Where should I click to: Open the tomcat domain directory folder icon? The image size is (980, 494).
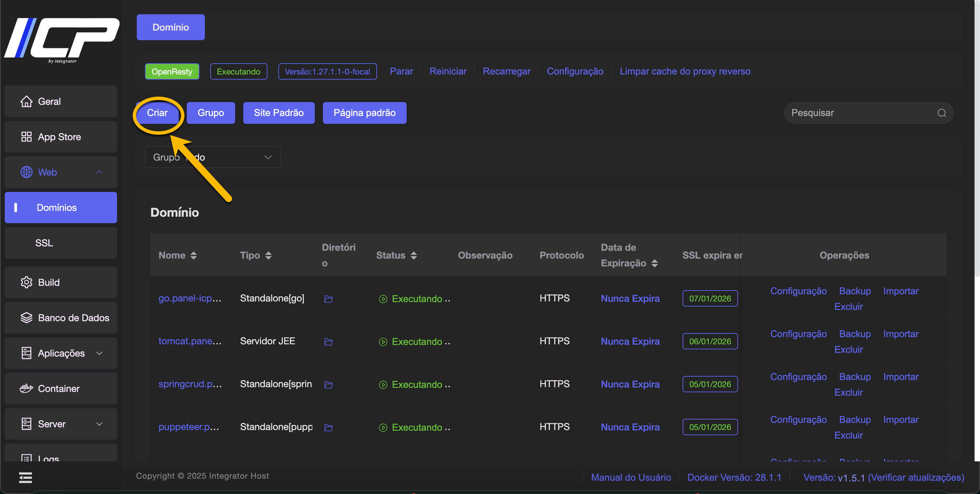328,342
